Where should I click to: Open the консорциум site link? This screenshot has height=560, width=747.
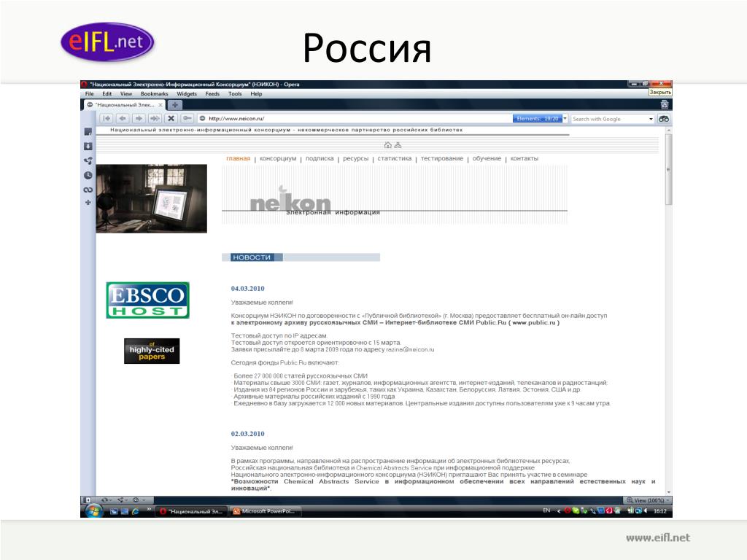[x=278, y=158]
